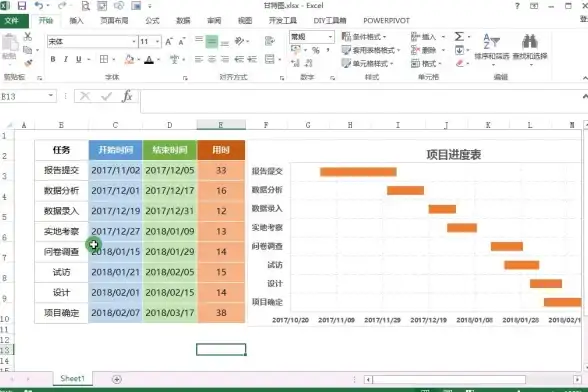Open the font name dropdown 宋体
588x392 pixels.
point(134,42)
